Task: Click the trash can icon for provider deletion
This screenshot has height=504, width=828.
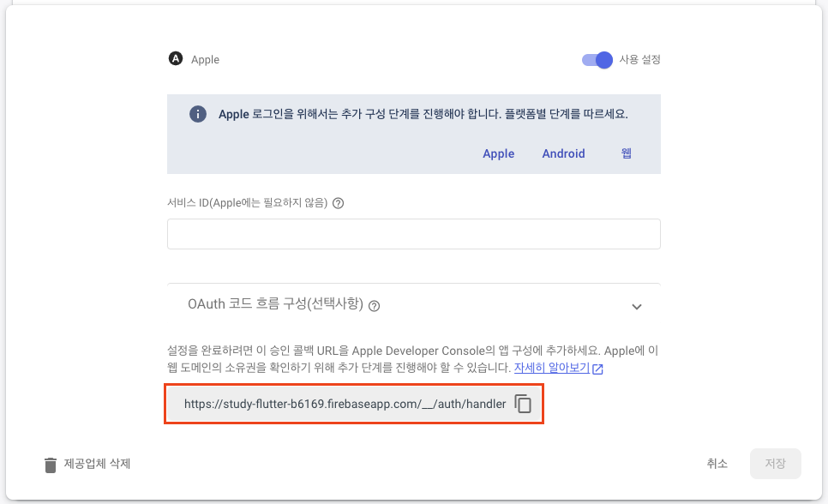Action: (x=51, y=465)
